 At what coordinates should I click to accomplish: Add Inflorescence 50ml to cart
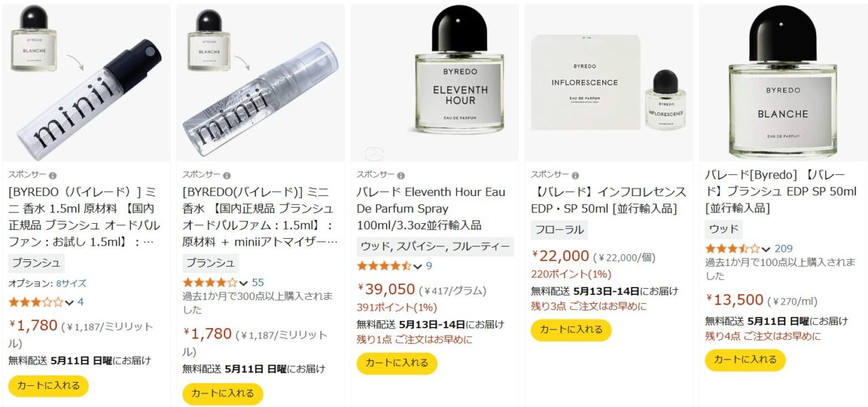[x=571, y=330]
